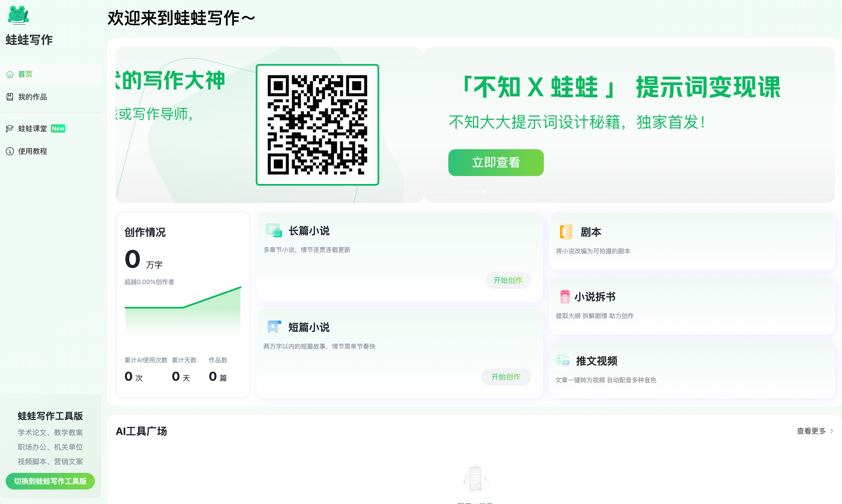
Task: Click the 学术论文、教学教案 text
Action: [x=50, y=432]
